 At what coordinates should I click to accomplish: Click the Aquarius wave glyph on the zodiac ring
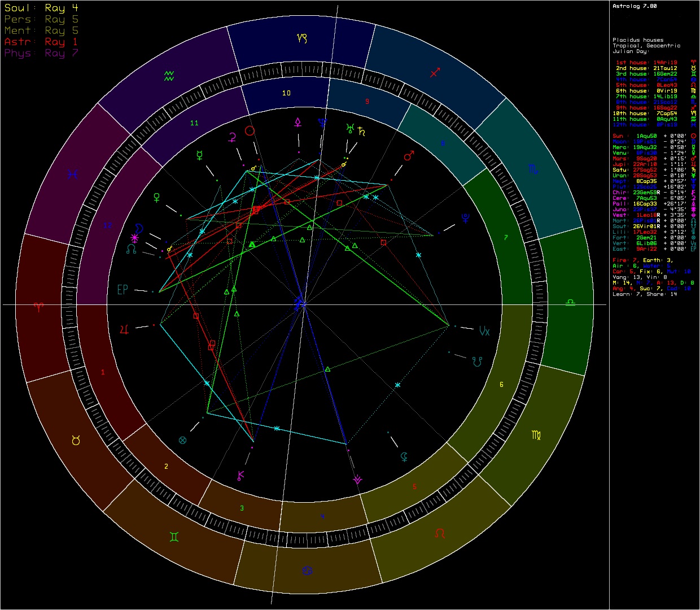(169, 75)
